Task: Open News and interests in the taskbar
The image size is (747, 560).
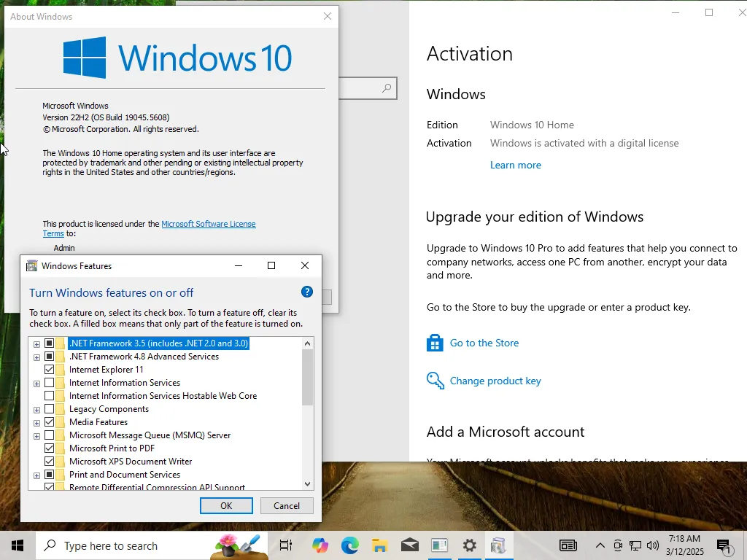Action: [568, 545]
